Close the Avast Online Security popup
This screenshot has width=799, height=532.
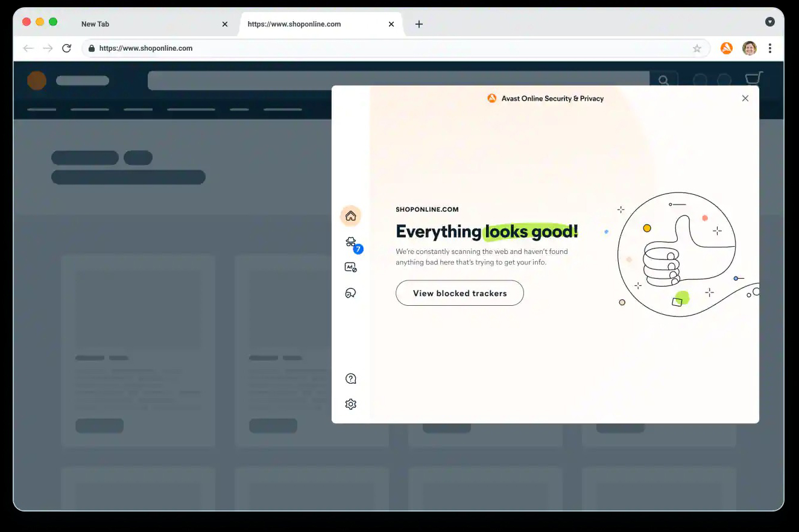coord(745,98)
